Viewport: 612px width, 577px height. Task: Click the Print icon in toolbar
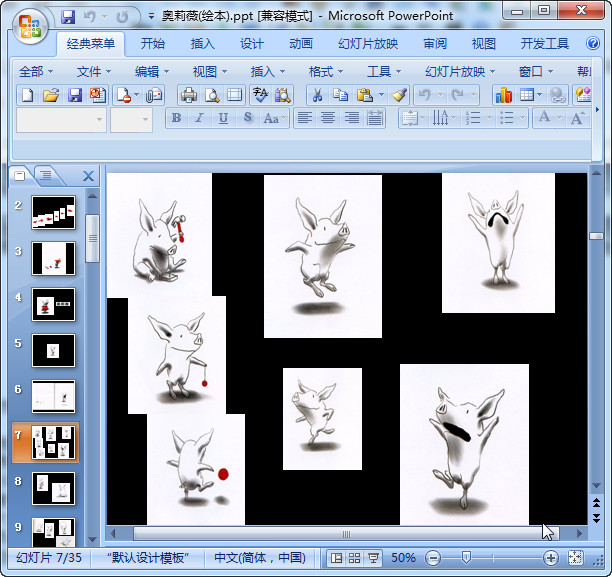187,95
